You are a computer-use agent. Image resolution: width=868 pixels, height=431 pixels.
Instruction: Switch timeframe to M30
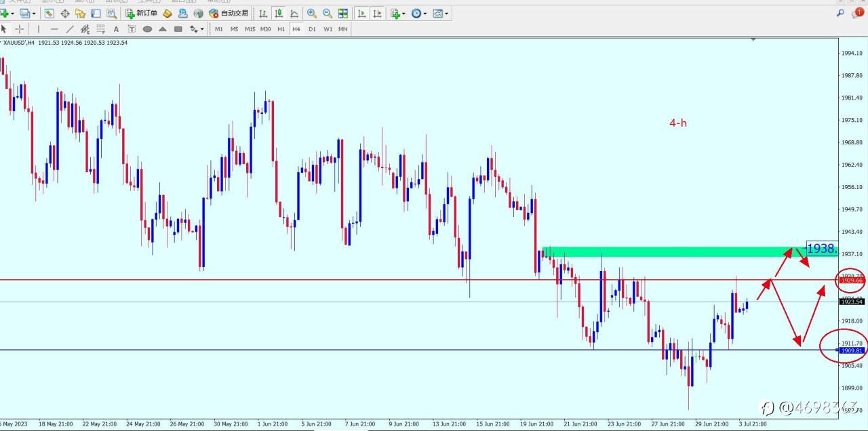266,29
